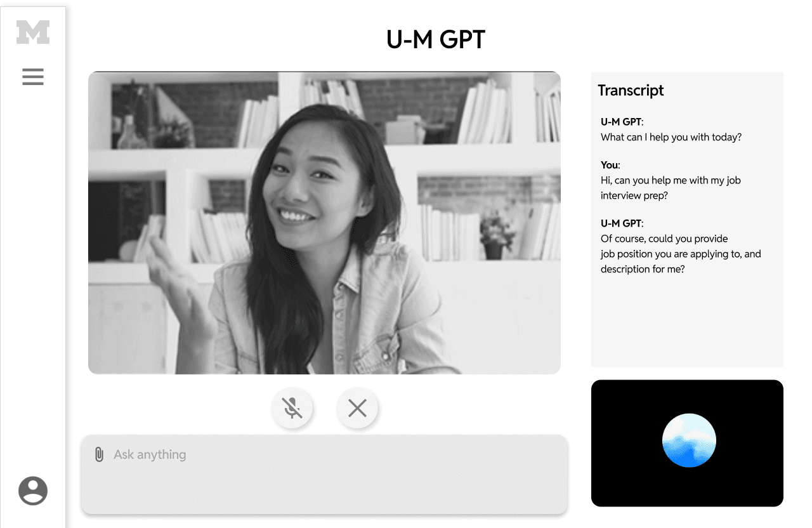Click the 'description for me?' transcript line

click(643, 269)
